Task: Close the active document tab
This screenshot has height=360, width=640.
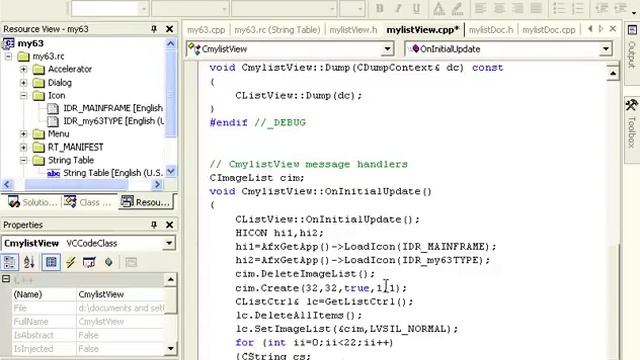Action: tap(613, 29)
